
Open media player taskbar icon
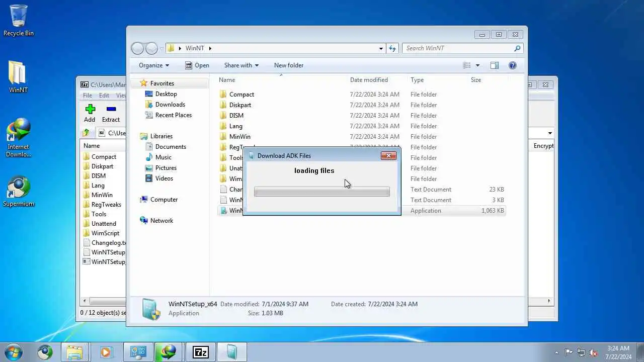[x=106, y=352]
